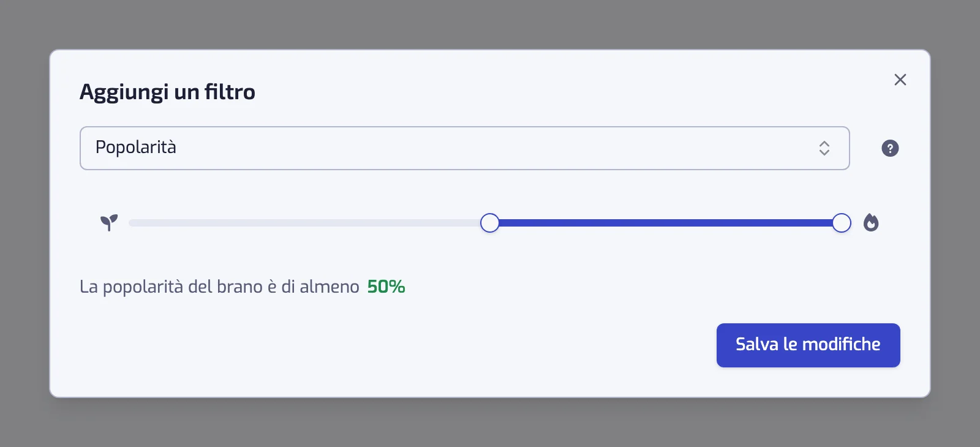
Task: Open the Popolarità filter type dropdown
Action: tap(464, 148)
